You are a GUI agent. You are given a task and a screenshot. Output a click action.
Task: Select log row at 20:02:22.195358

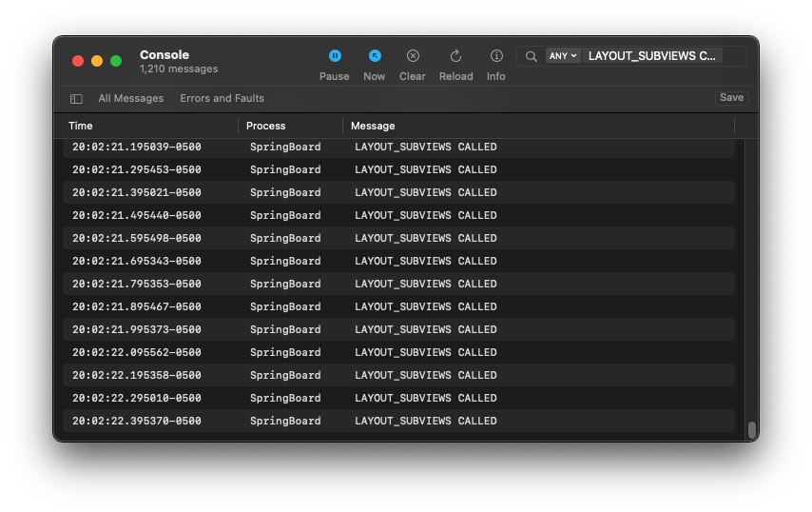click(x=398, y=375)
